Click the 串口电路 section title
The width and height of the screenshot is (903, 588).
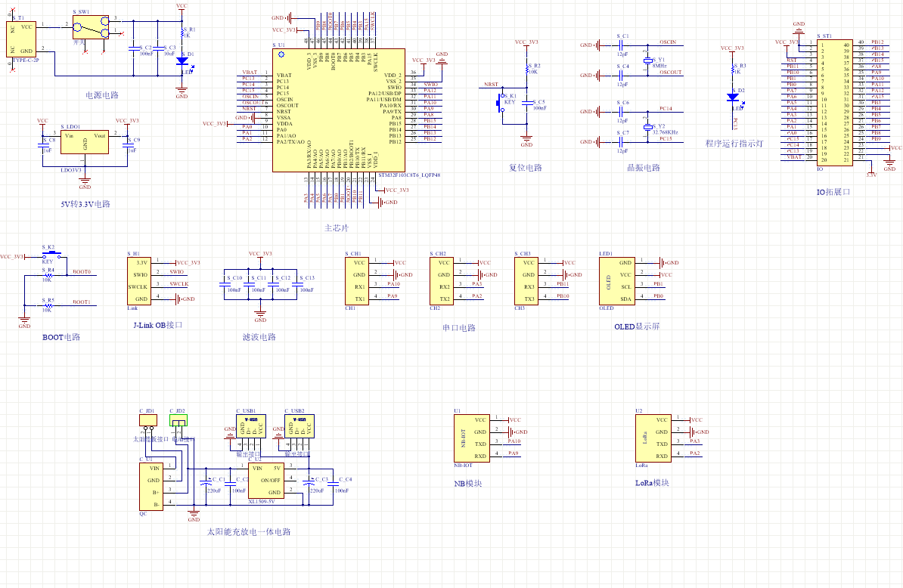(459, 327)
